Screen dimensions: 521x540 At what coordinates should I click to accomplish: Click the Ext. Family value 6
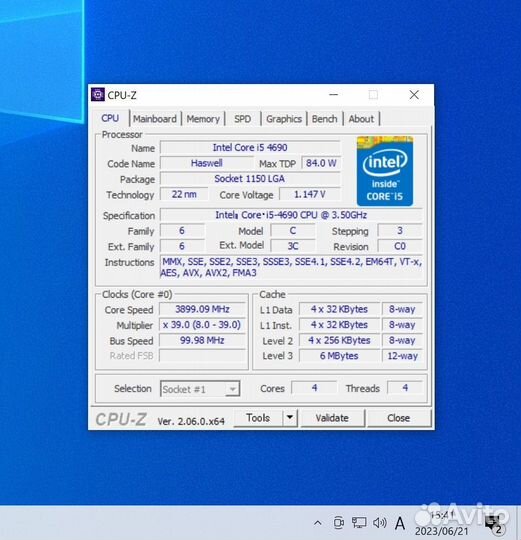pyautogui.click(x=182, y=246)
